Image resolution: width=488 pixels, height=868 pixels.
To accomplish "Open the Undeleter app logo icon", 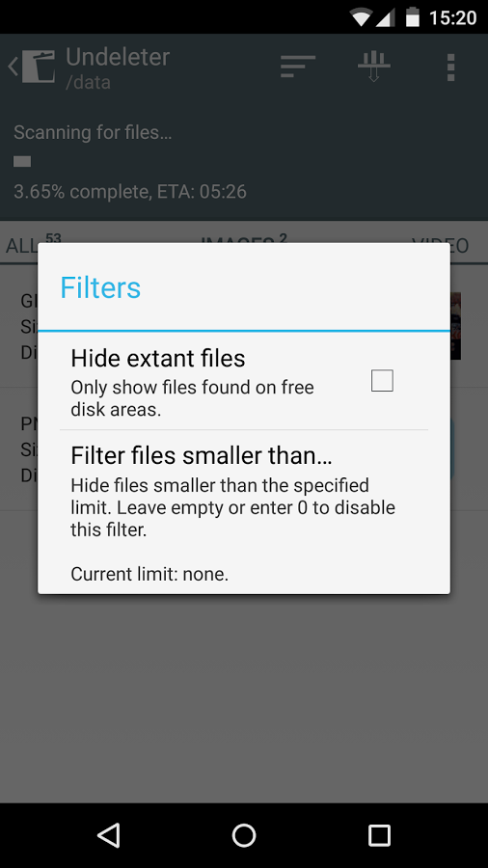I will (x=39, y=68).
